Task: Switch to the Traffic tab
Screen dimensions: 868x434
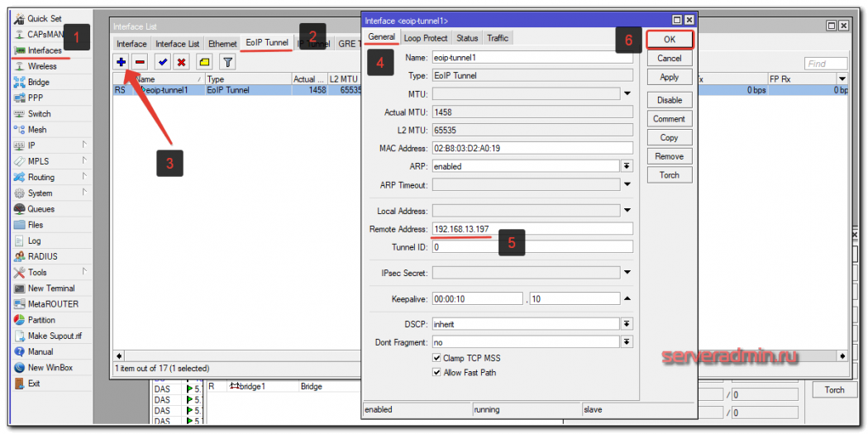Action: (498, 38)
